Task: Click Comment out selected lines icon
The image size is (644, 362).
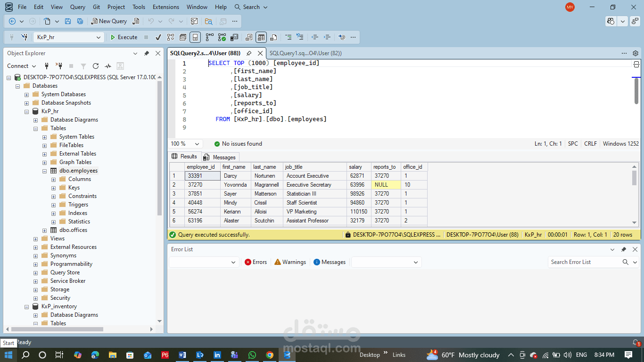Action: 288,37
